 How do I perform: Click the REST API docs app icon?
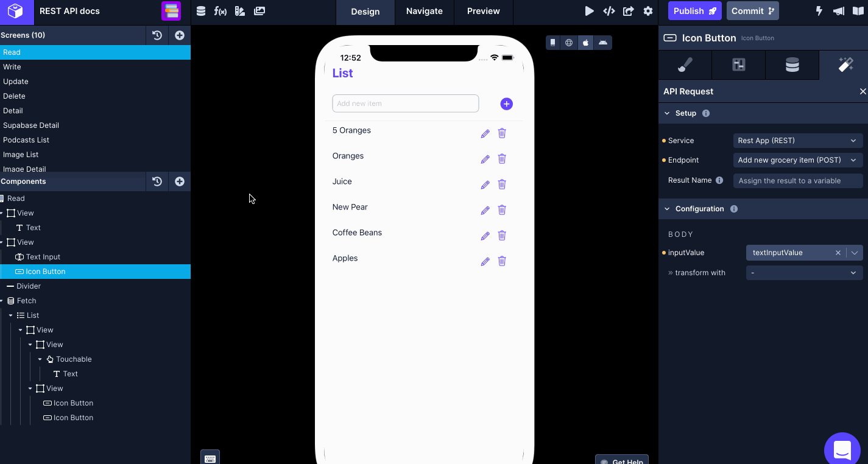click(171, 11)
